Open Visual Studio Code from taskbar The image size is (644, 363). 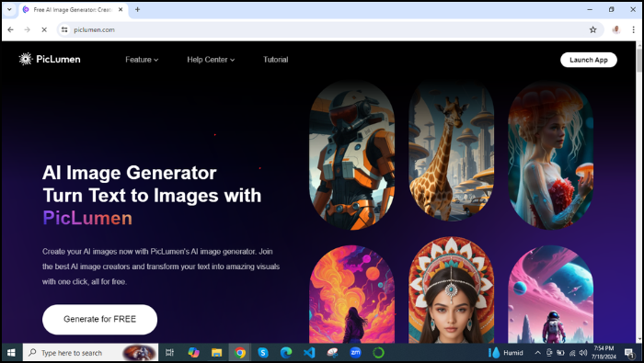(309, 353)
